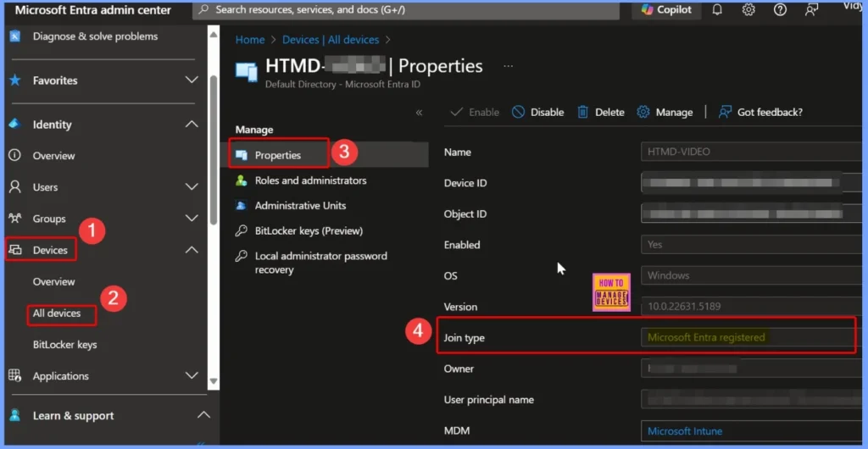Expand the Users chevron
868x449 pixels.
tap(192, 187)
